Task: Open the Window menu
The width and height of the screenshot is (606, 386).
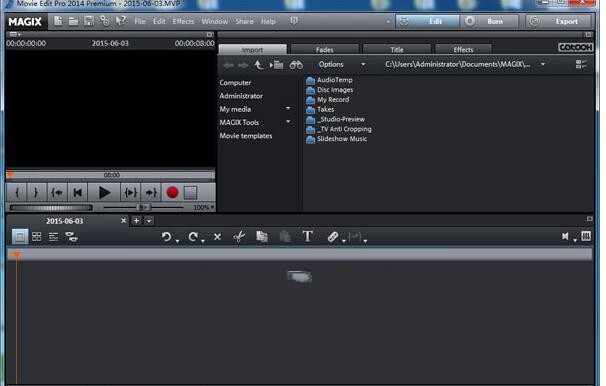Action: (x=214, y=21)
